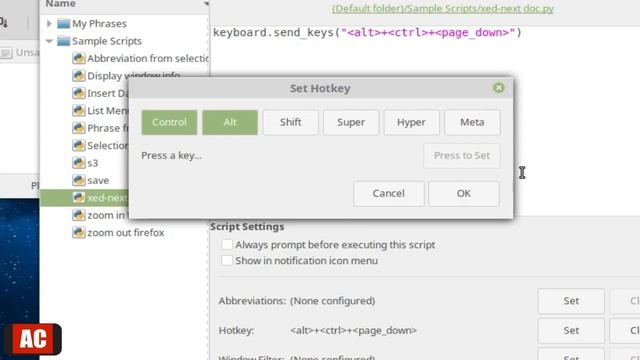The width and height of the screenshot is (640, 360).
Task: Cancel the Set Hotkey dialog
Action: pyautogui.click(x=389, y=193)
